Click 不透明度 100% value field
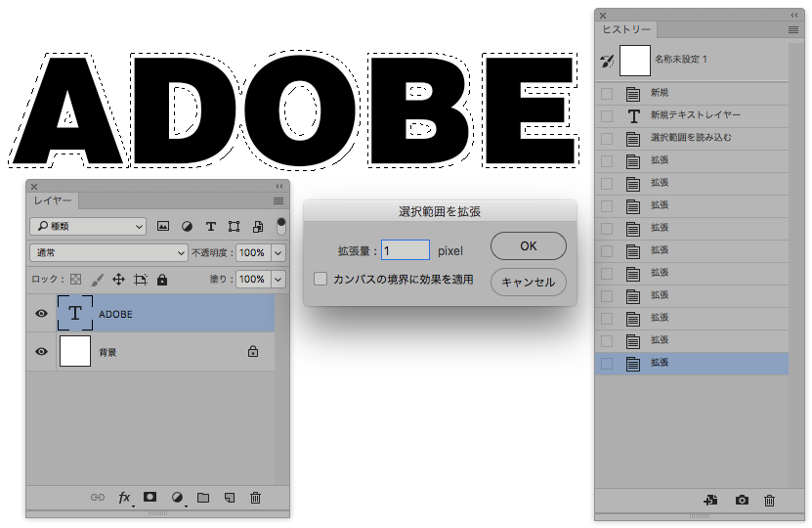This screenshot has width=812, height=528. coord(253,253)
